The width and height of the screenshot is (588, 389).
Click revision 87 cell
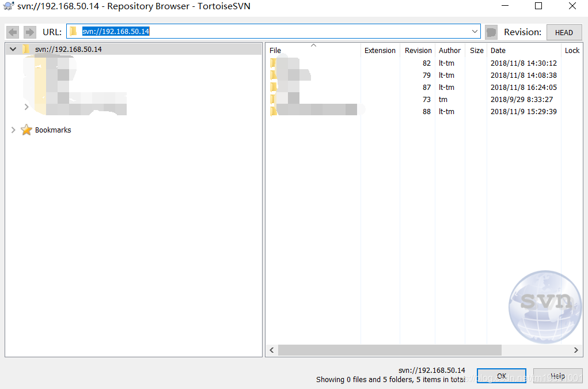pyautogui.click(x=426, y=87)
